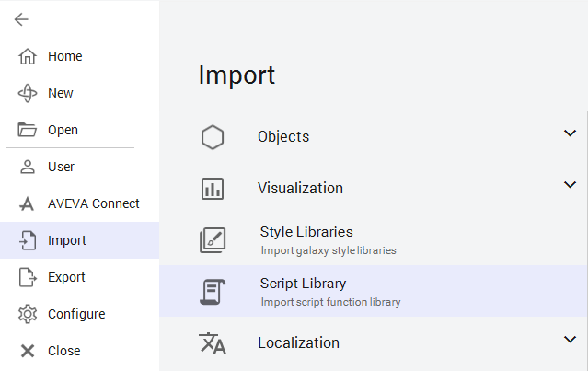The width and height of the screenshot is (588, 371).
Task: Click the Open folder icon
Action: pyautogui.click(x=27, y=130)
